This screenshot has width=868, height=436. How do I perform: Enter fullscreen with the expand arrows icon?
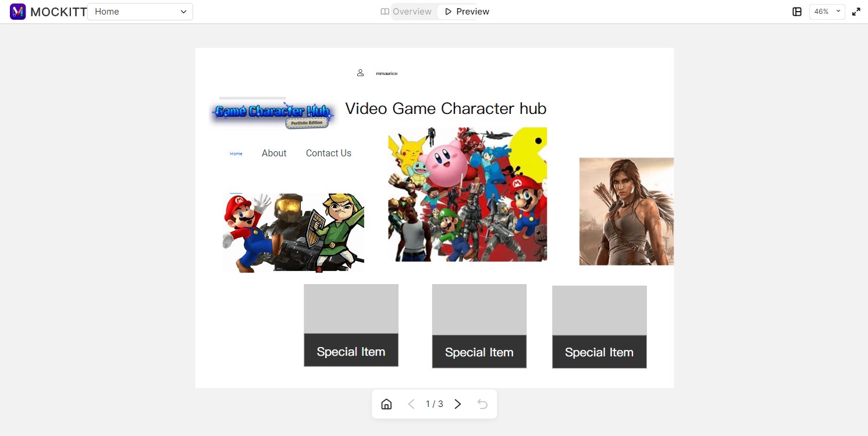856,12
